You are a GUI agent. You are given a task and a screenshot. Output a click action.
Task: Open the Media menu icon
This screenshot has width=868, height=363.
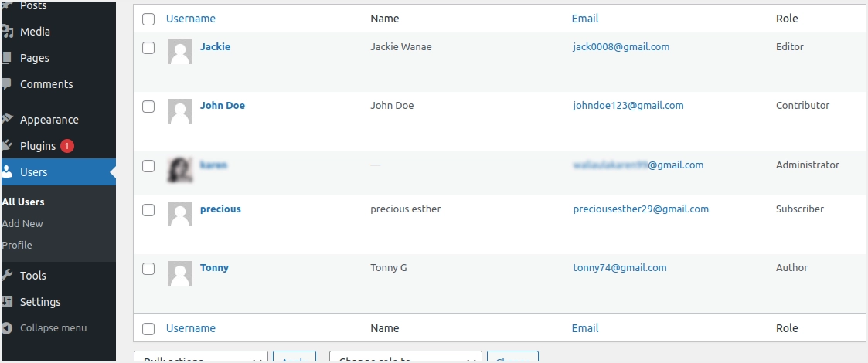7,32
